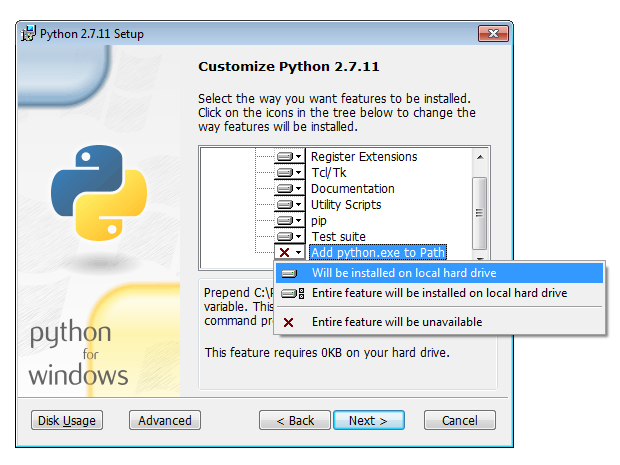
Task: Select Documentation feature label
Action: [x=353, y=189]
